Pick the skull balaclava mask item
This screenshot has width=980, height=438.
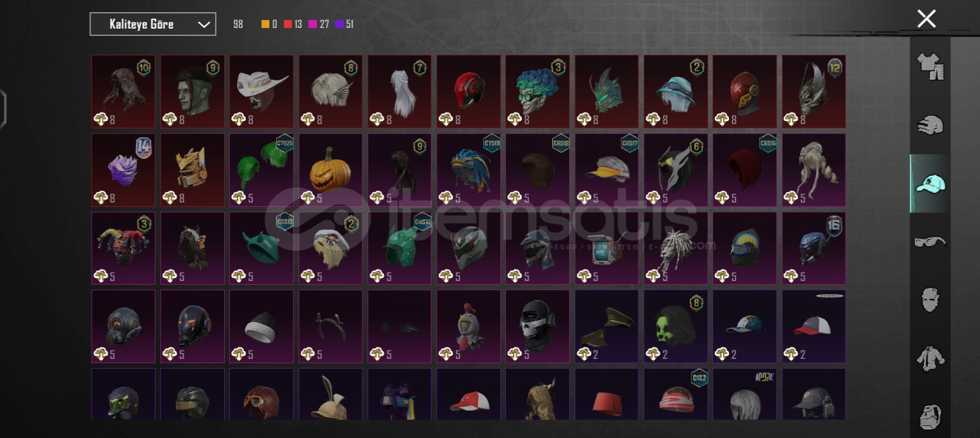[x=537, y=327]
